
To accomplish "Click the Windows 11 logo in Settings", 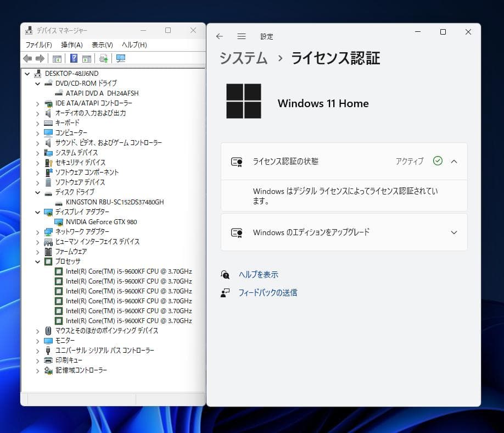I will (244, 102).
